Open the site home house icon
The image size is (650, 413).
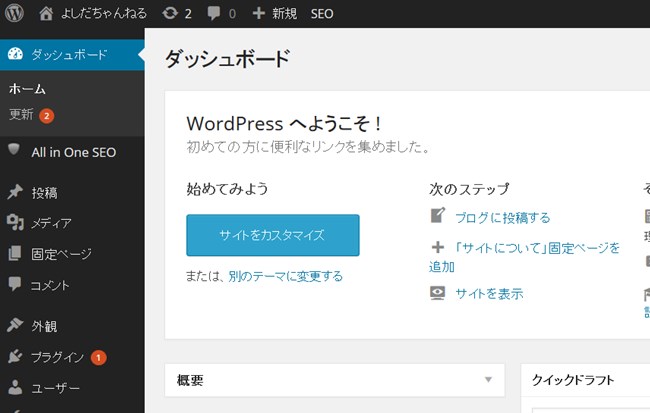pos(46,14)
